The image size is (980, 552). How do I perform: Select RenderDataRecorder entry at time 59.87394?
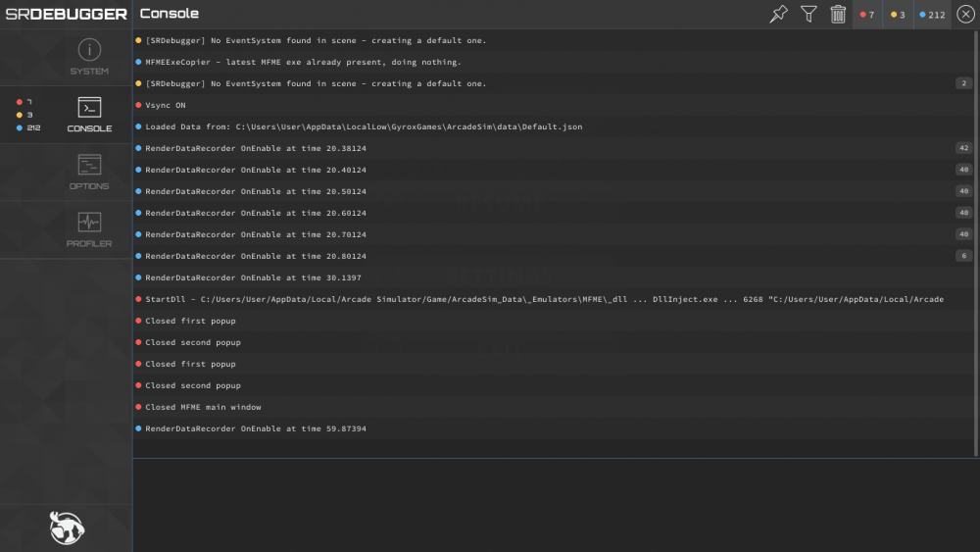click(552, 428)
